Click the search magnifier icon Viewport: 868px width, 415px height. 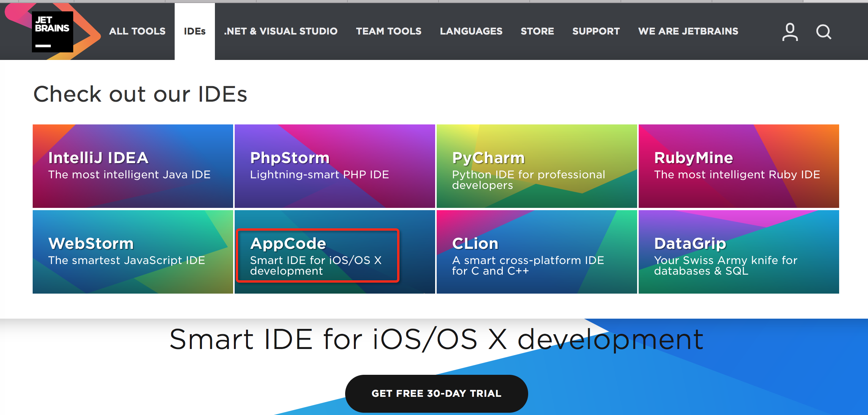click(824, 32)
